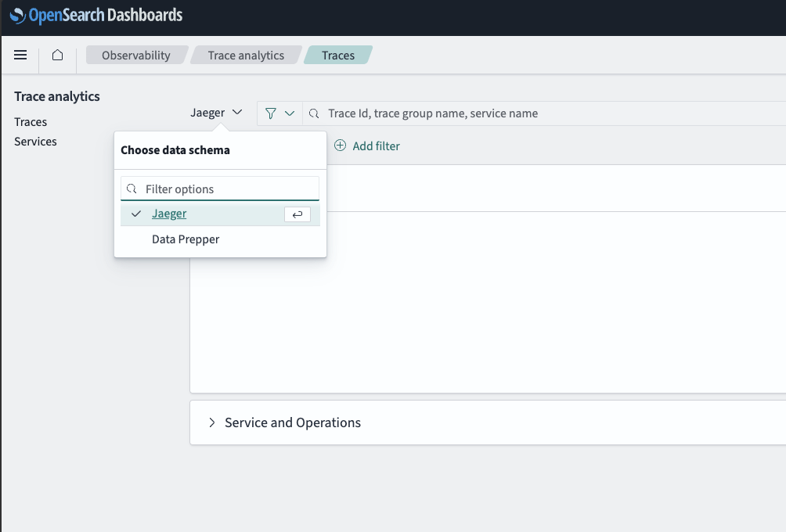Click the magnifier icon in trace search bar
The height and width of the screenshot is (532, 786).
314,113
